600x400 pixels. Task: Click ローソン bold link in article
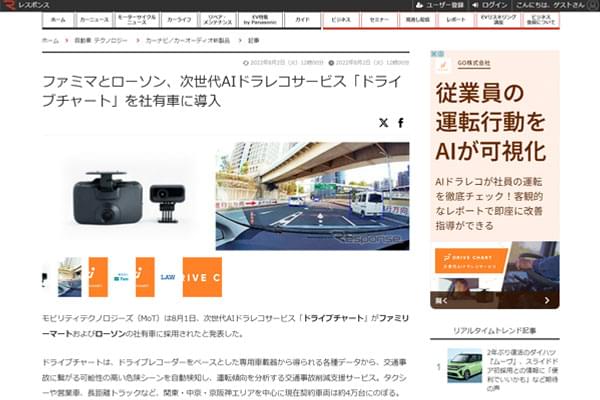click(110, 333)
